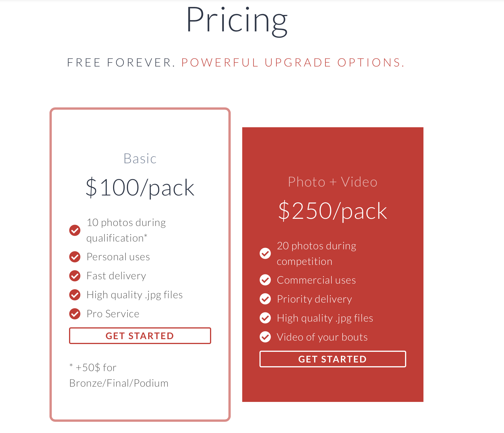Viewport: 504px width, 433px height.
Task: Click the $250/pack price text
Action: click(x=333, y=211)
